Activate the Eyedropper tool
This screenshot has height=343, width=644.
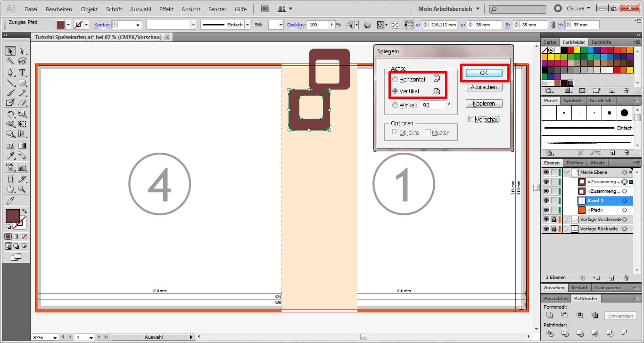click(x=10, y=155)
